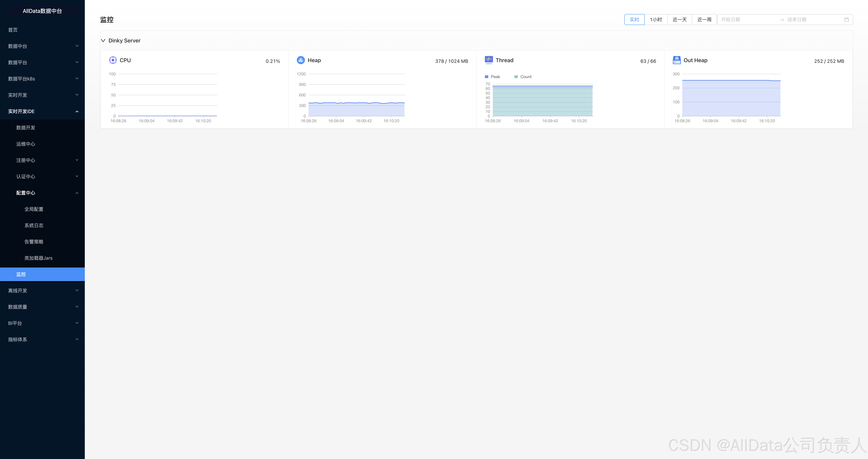This screenshot has width=868, height=459.
Task: Choose the 近一周 time range
Action: click(x=704, y=20)
